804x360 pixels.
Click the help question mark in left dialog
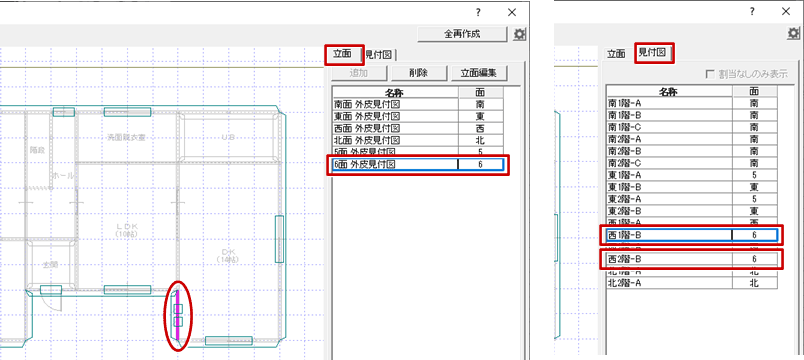478,12
